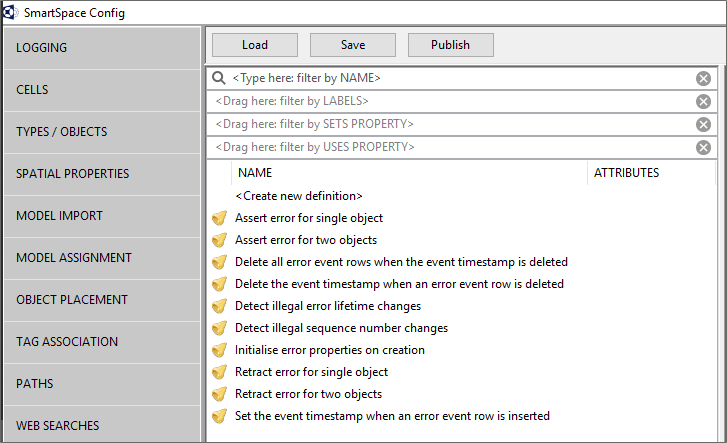
Task: Click the filter by LABELS drop field
Action: click(461, 101)
